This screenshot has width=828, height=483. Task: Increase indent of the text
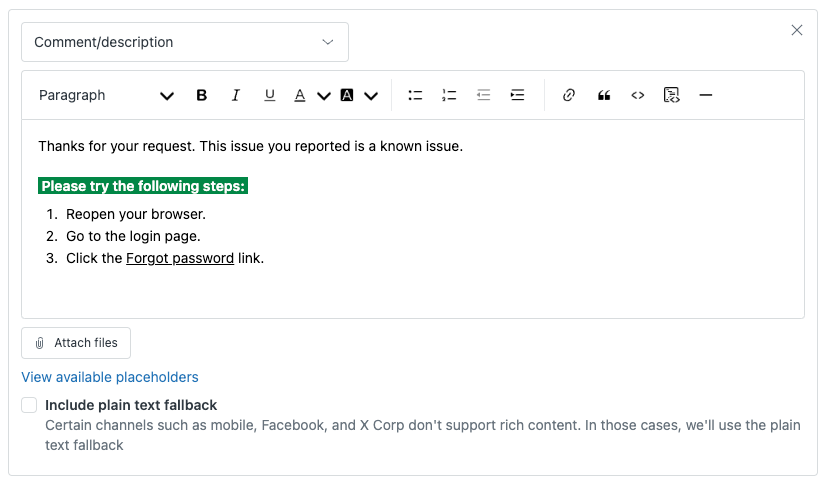(x=517, y=95)
